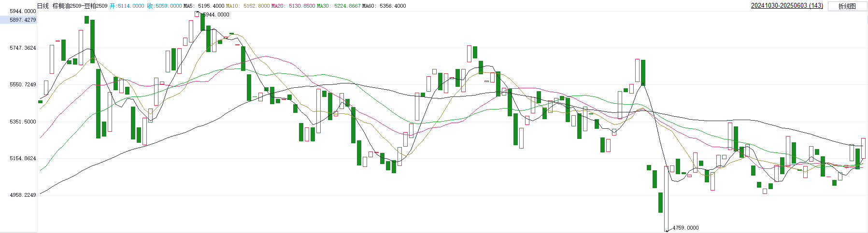Image resolution: width=868 pixels, height=233 pixels.
Task: Select the last candlestick at the right edge
Action: pyautogui.click(x=863, y=148)
